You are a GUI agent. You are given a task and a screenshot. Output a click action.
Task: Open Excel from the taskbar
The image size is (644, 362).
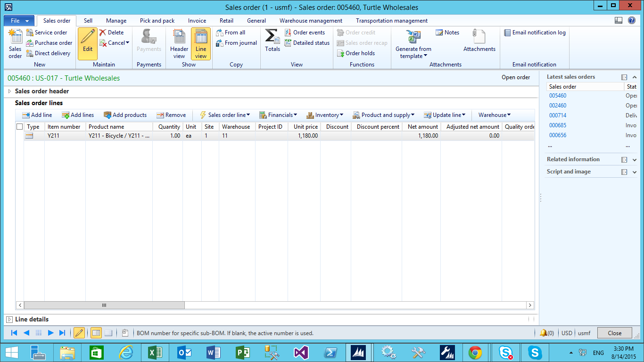click(x=155, y=353)
